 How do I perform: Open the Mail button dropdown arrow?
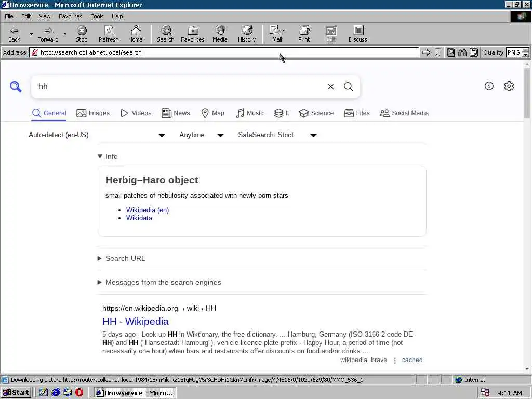coord(284,31)
